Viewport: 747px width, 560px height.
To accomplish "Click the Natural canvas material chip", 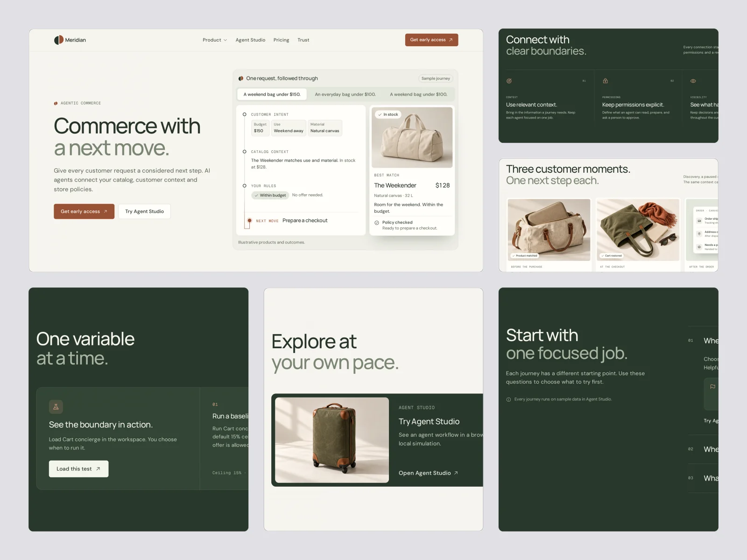I will (x=325, y=128).
